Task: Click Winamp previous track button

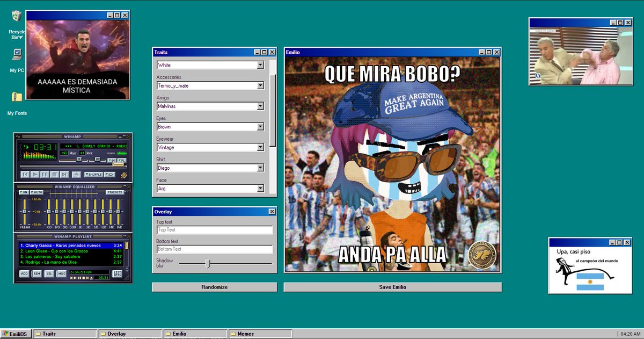Action: tap(25, 175)
